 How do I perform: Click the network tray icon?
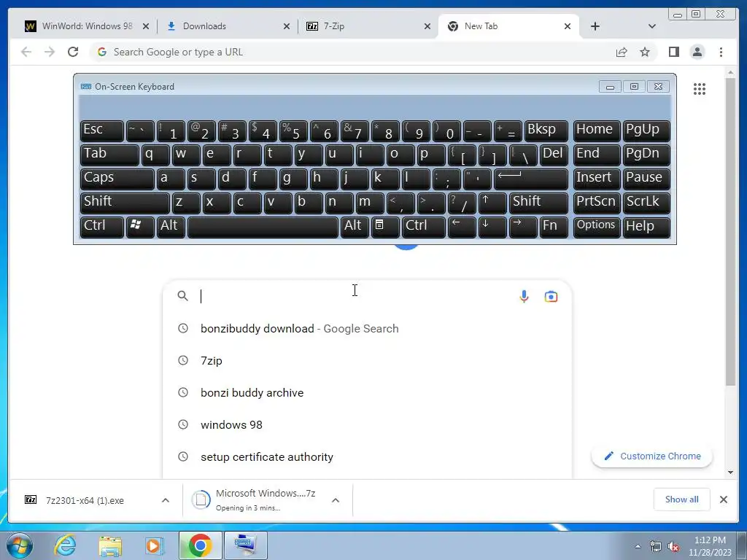pyautogui.click(x=656, y=546)
